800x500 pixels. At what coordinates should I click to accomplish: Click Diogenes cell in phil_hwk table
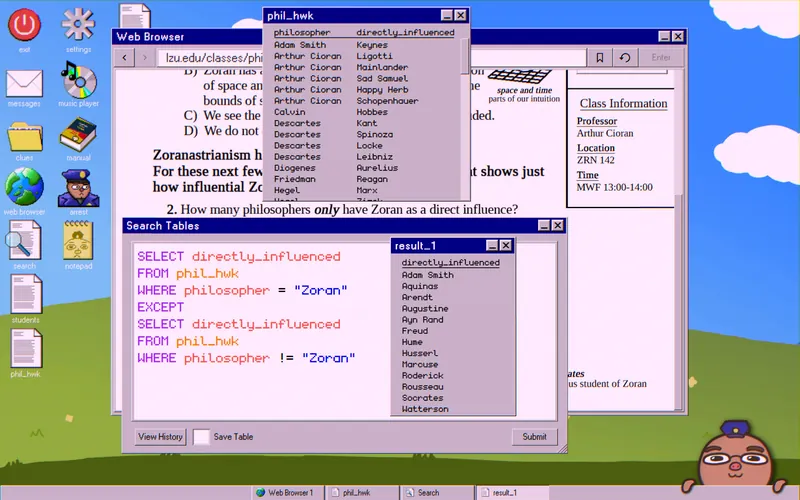point(294,168)
